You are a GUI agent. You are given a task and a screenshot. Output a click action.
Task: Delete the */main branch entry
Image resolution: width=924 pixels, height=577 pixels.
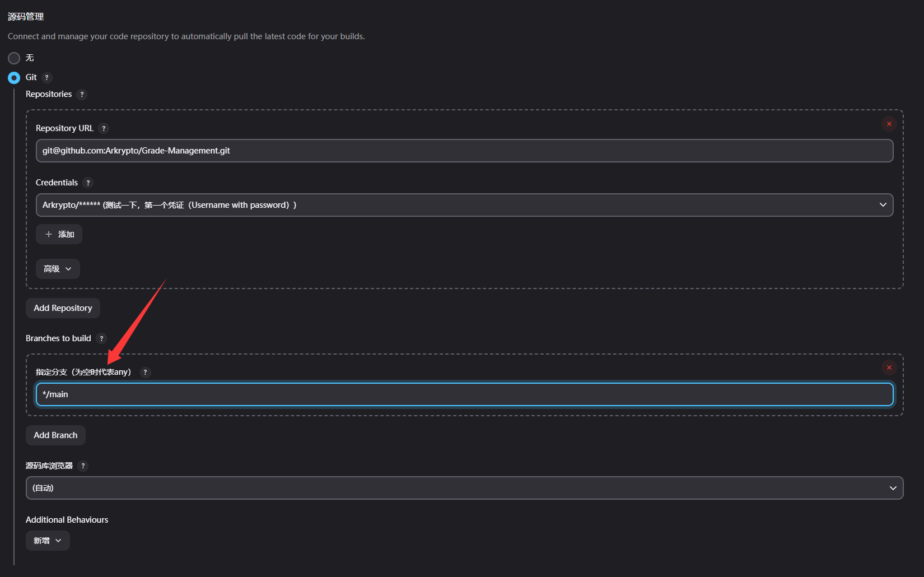[x=889, y=367]
